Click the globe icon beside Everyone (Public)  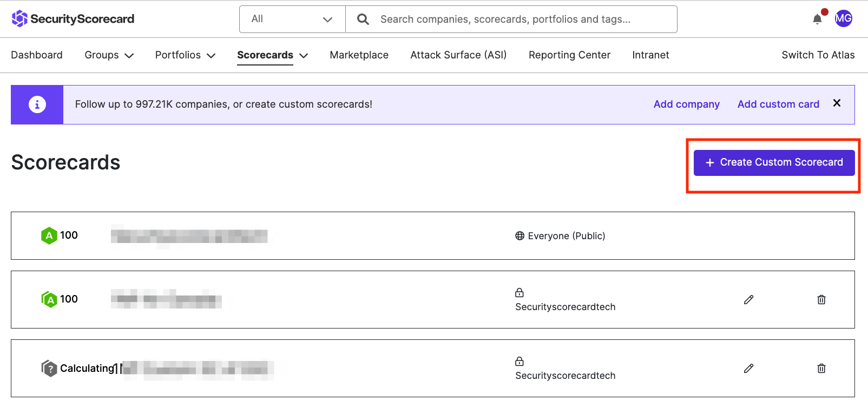520,236
